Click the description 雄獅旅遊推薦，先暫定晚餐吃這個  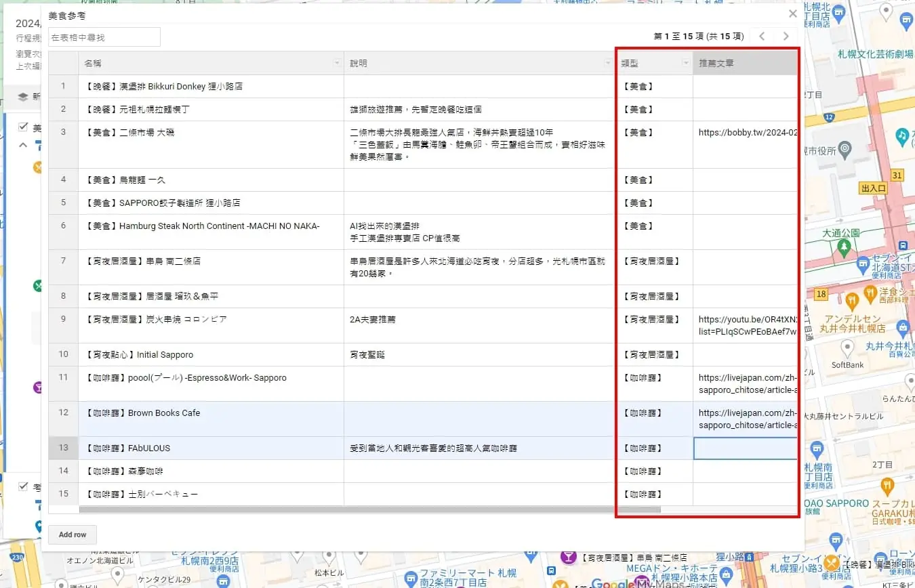[x=479, y=109]
